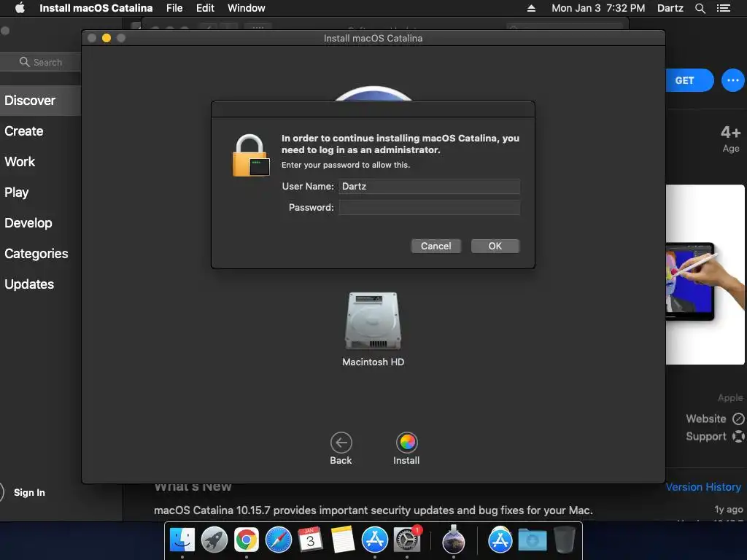Image resolution: width=747 pixels, height=560 pixels.
Task: Open Version History link
Action: tap(703, 486)
